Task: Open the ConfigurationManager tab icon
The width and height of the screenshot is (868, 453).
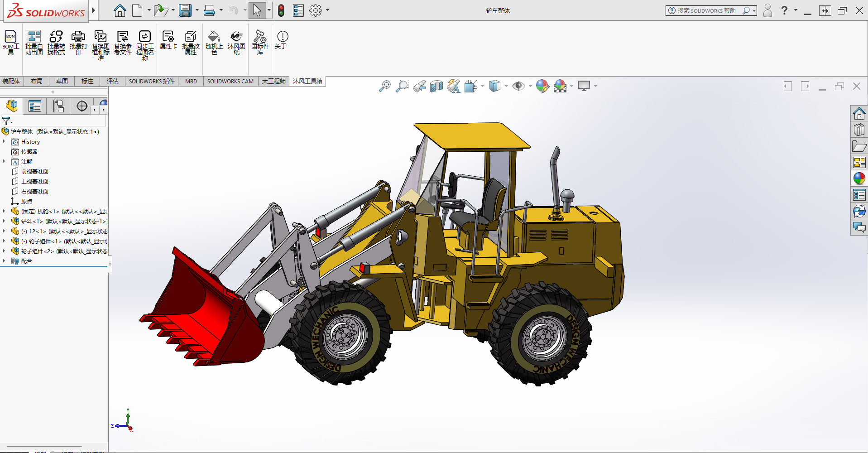Action: pyautogui.click(x=58, y=106)
